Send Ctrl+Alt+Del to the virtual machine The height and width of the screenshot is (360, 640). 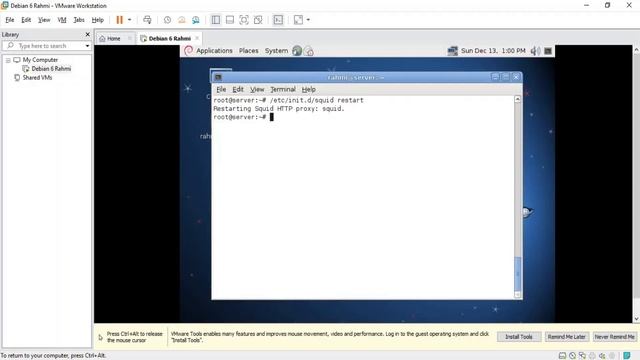pyautogui.click(x=147, y=20)
